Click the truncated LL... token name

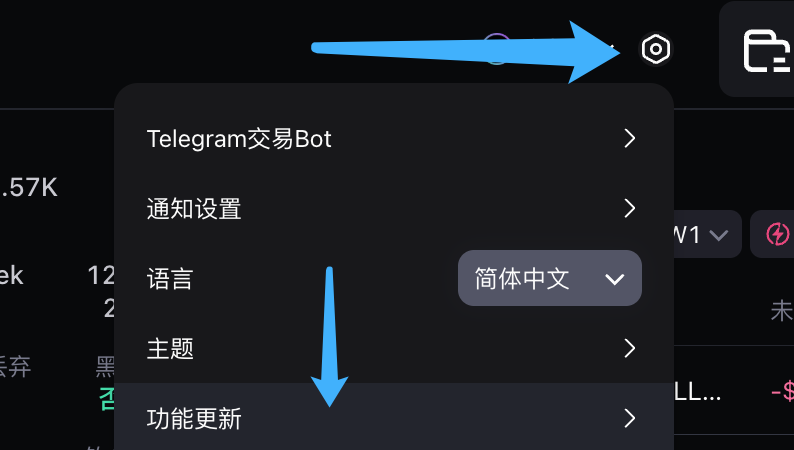tap(697, 392)
